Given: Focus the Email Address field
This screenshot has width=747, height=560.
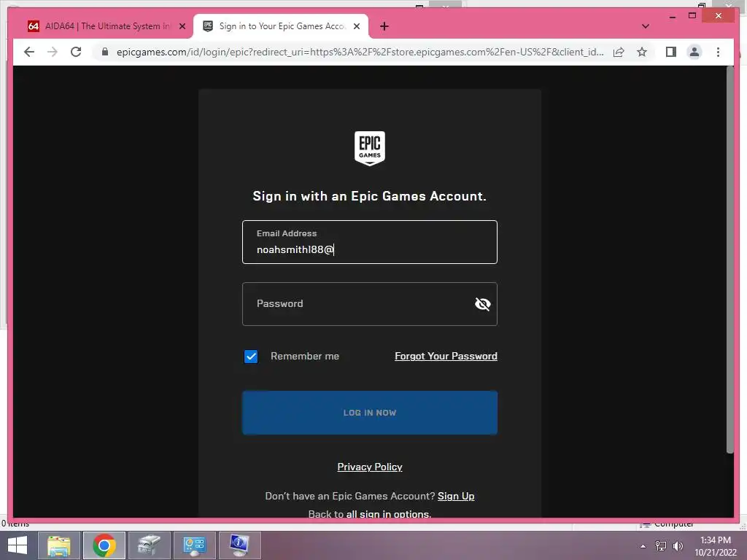Looking at the screenshot, I should pyautogui.click(x=370, y=242).
